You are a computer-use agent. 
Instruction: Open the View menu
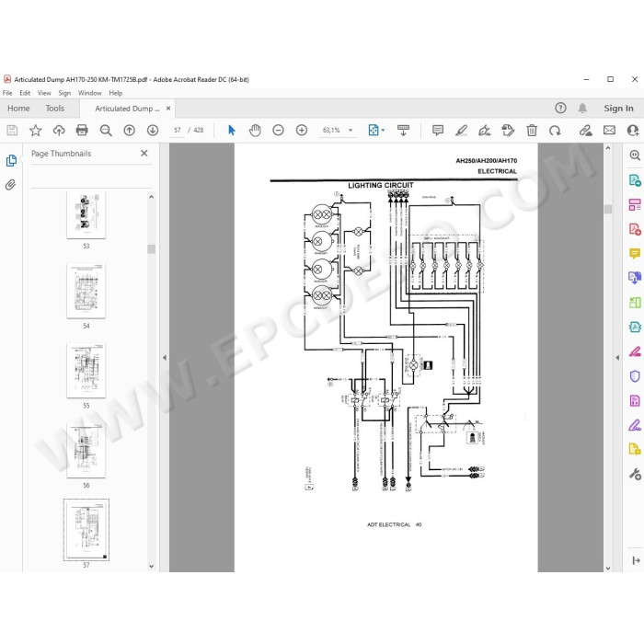coord(44,93)
